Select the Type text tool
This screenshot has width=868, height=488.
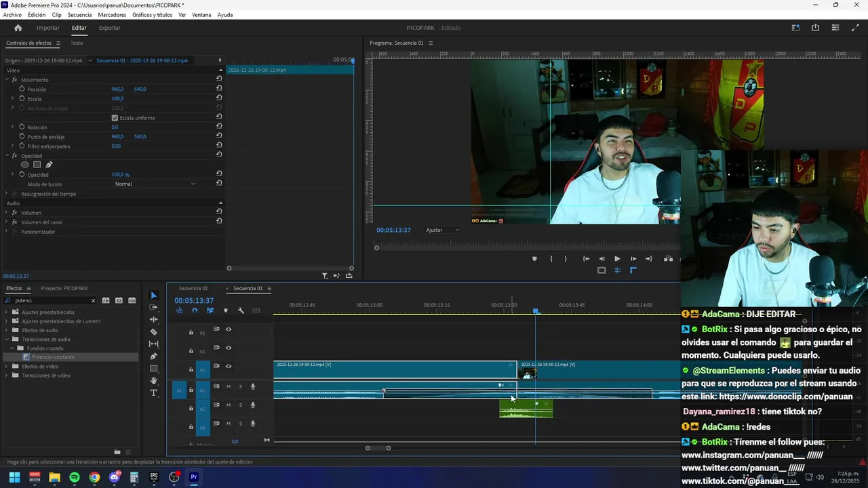click(153, 393)
